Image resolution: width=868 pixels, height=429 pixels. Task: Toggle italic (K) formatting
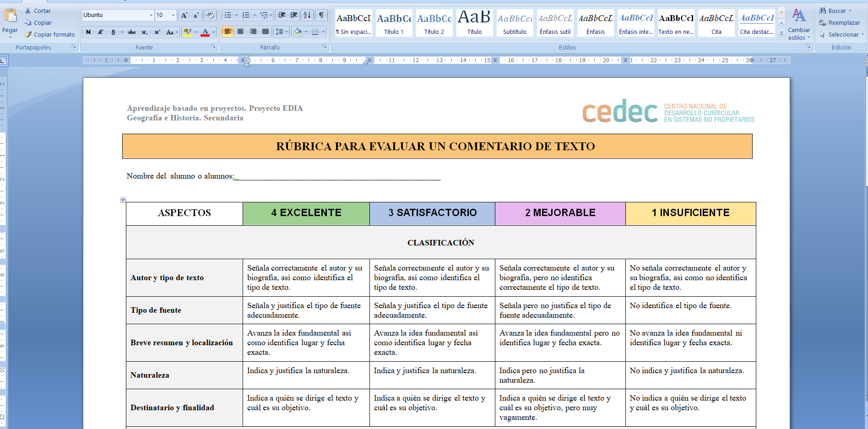click(101, 32)
